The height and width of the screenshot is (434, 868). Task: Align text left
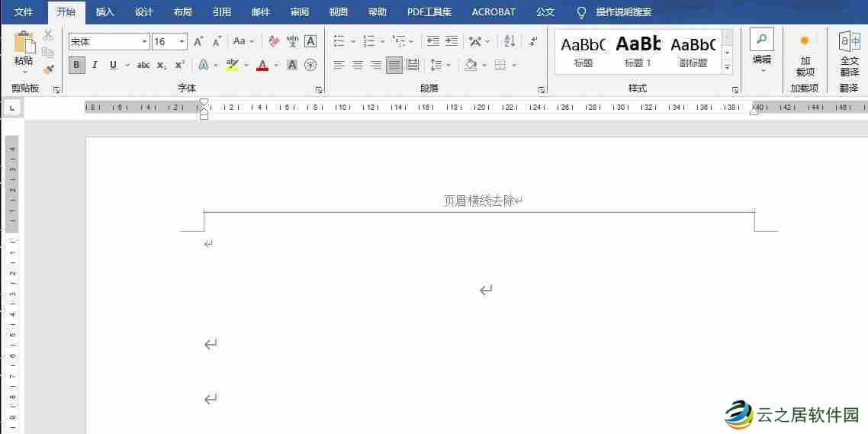(339, 66)
